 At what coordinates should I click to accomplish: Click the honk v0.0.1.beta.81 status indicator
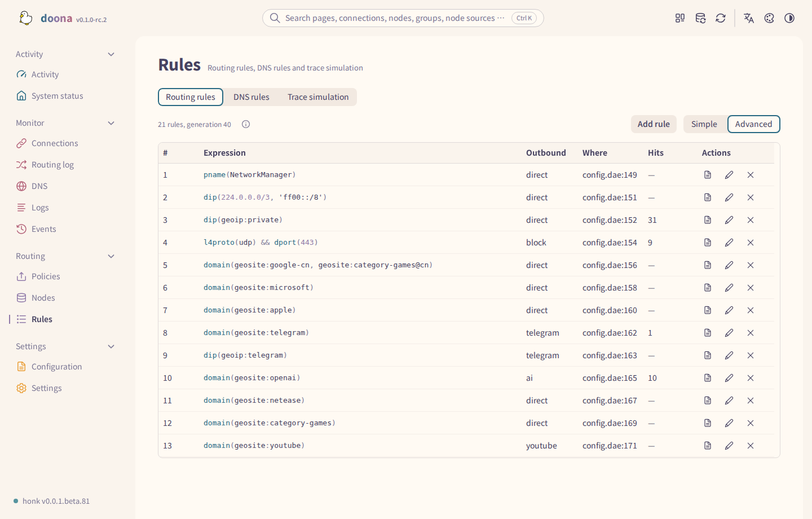pyautogui.click(x=52, y=501)
